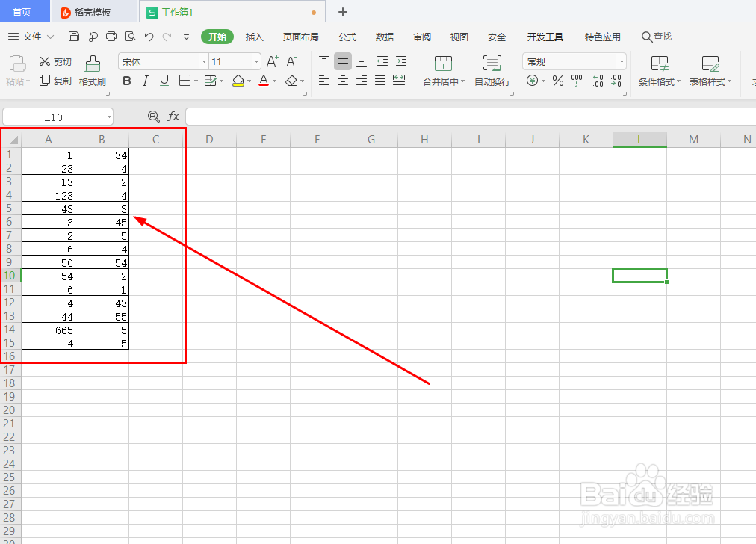
Task: Click the percent style icon
Action: [x=558, y=81]
